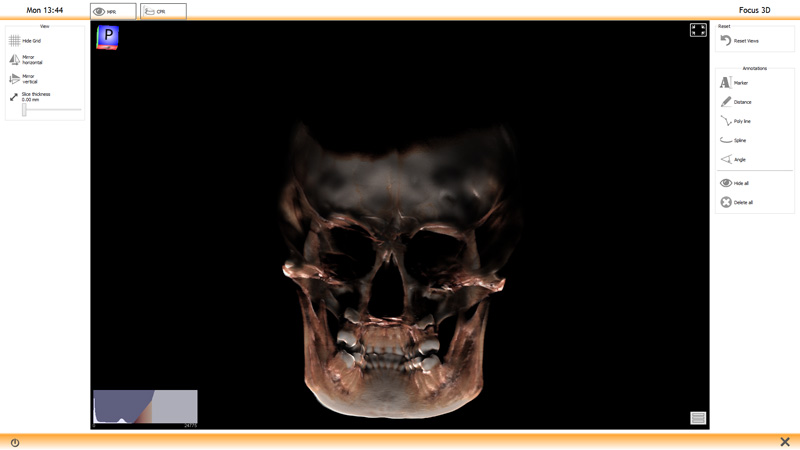Viewport: 800px width, 450px height.
Task: Select the Marker annotation tool
Action: tap(726, 83)
